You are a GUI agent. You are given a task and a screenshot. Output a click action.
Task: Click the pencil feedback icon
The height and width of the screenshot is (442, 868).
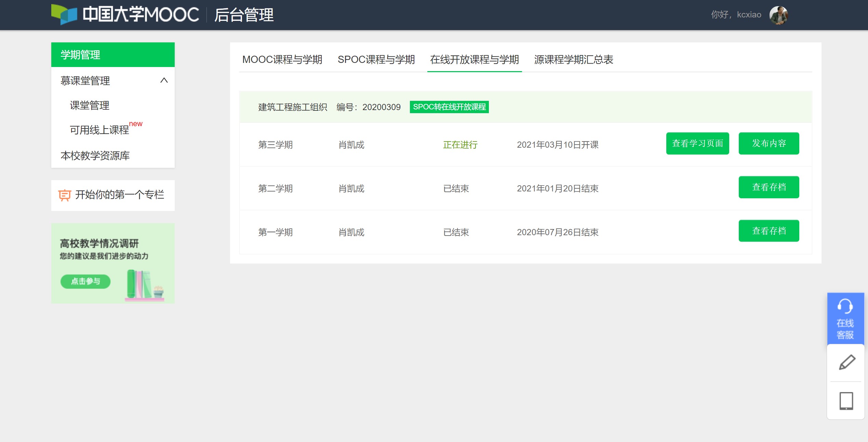tap(847, 362)
